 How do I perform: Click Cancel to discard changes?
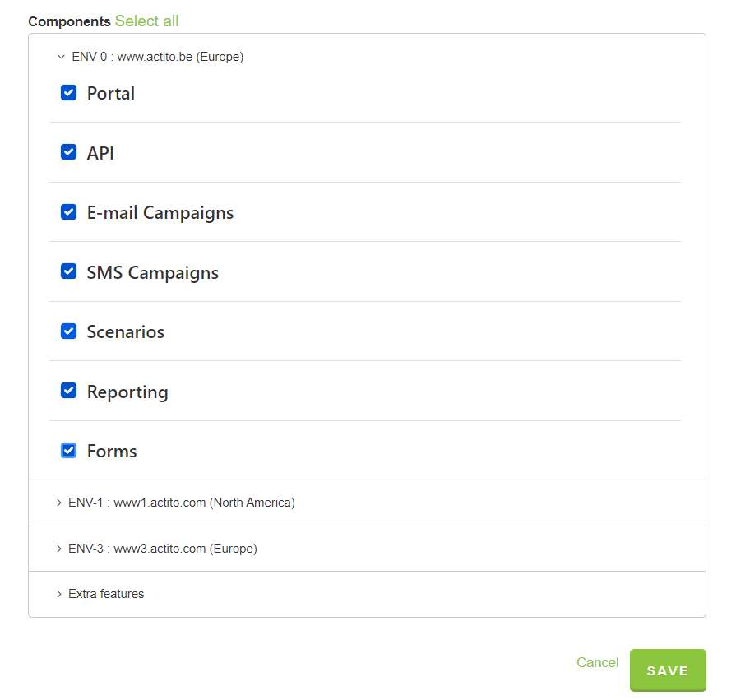click(597, 662)
